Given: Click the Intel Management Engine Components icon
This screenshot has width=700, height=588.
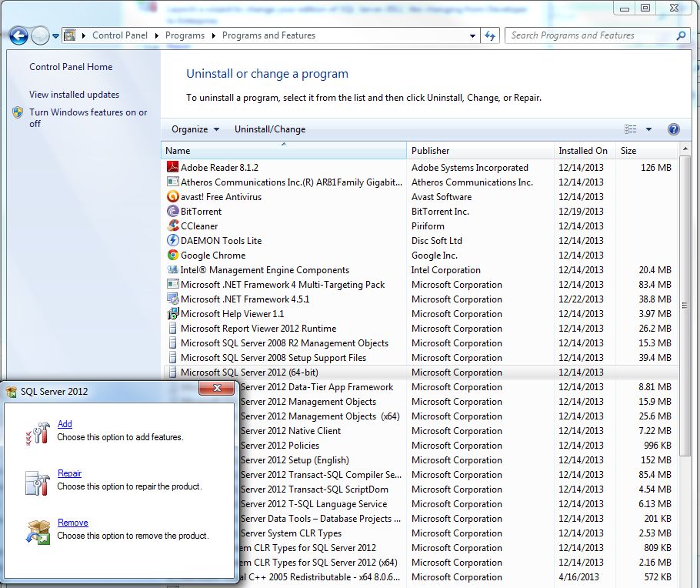Looking at the screenshot, I should [172, 269].
